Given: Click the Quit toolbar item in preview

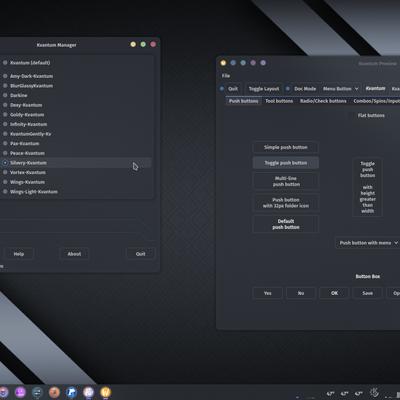Looking at the screenshot, I should [x=233, y=89].
